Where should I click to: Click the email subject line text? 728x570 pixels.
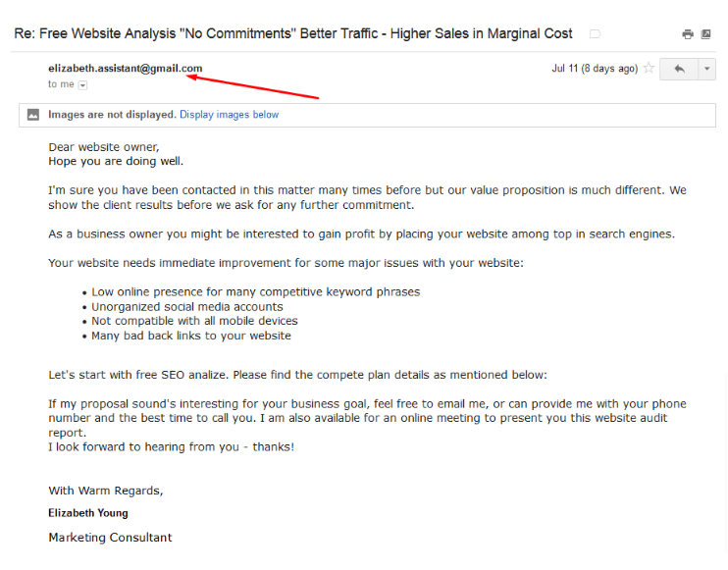pos(293,34)
